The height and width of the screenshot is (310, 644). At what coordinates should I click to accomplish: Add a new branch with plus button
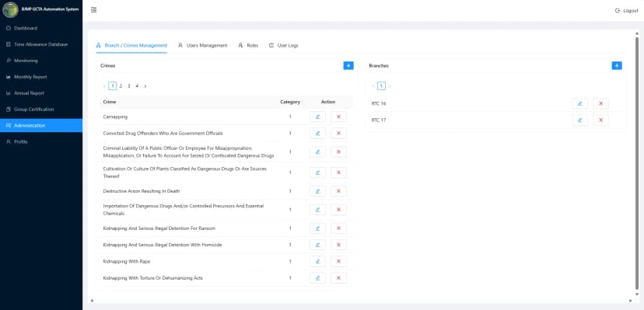(617, 65)
